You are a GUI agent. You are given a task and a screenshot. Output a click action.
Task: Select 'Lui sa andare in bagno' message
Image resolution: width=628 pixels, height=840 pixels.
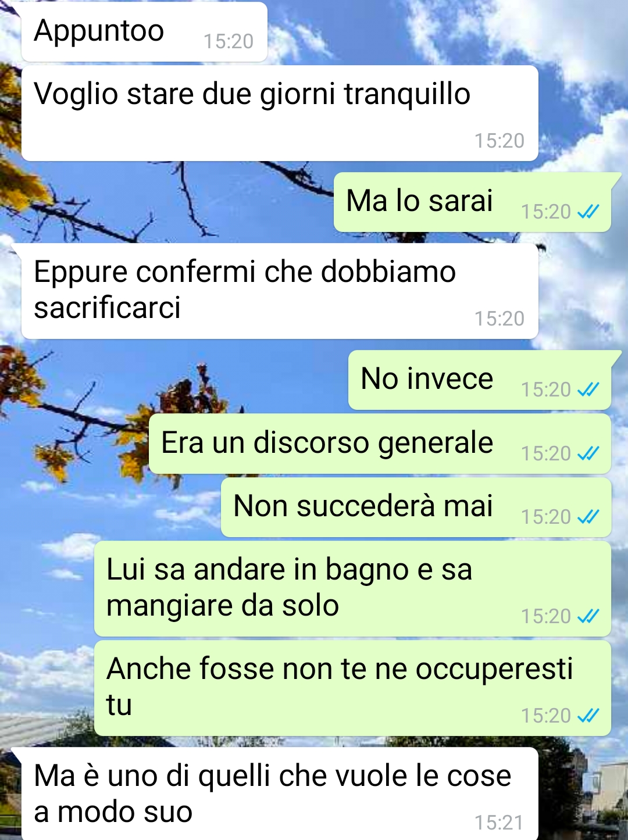coord(352,589)
